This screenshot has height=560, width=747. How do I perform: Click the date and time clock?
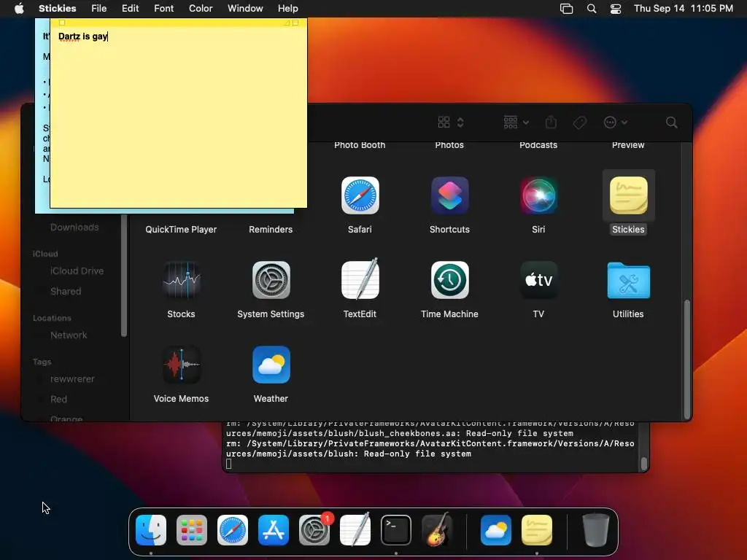[x=683, y=9]
